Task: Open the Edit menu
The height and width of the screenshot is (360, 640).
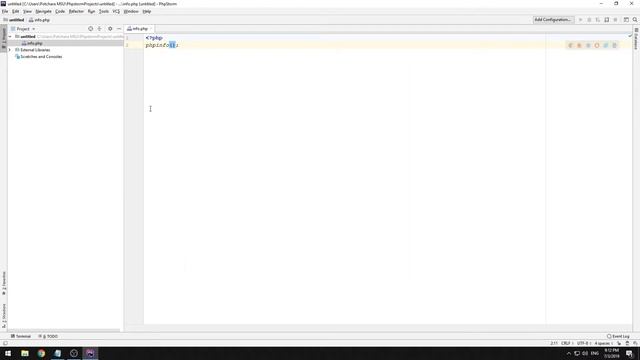Action: tap(16, 11)
